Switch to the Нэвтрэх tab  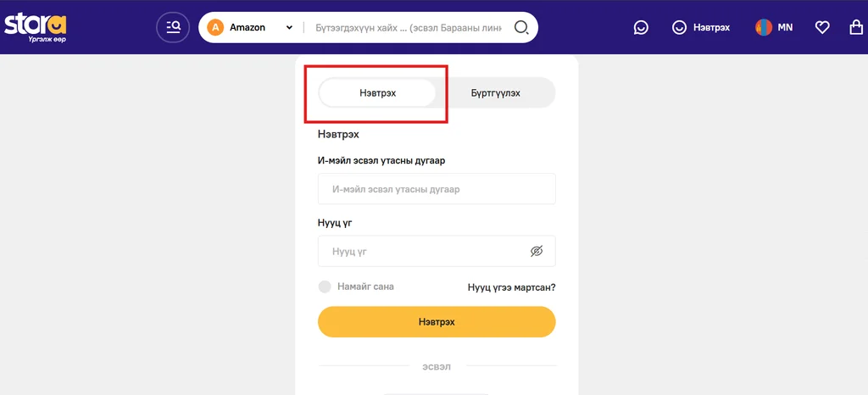pos(377,92)
